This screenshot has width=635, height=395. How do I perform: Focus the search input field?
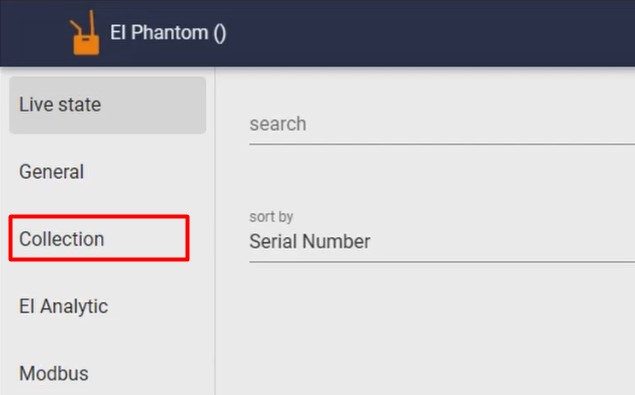click(442, 124)
